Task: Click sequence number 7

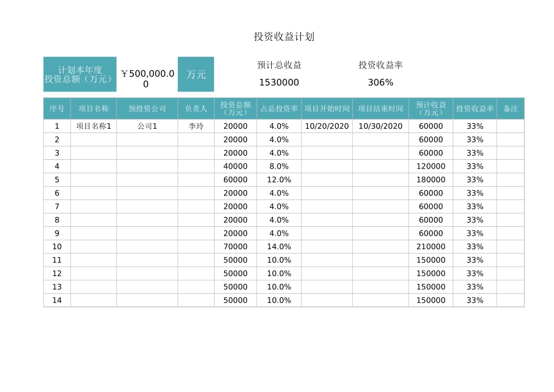Action: 57,206
